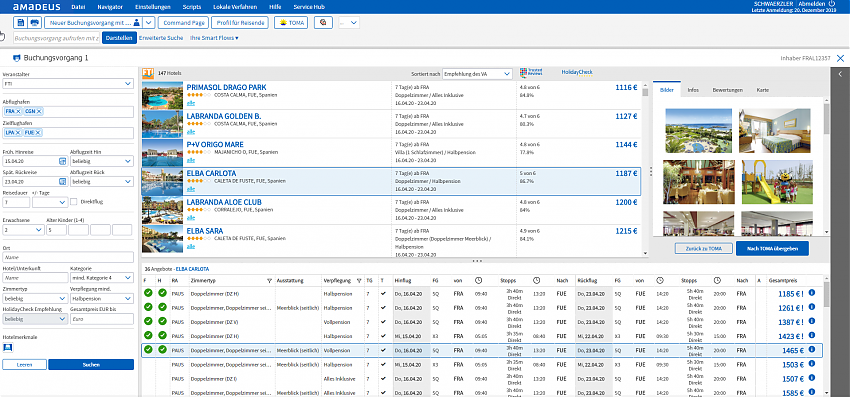Click info icon for the 1507 € offer
Screen dimensions: 850x397
point(812,379)
